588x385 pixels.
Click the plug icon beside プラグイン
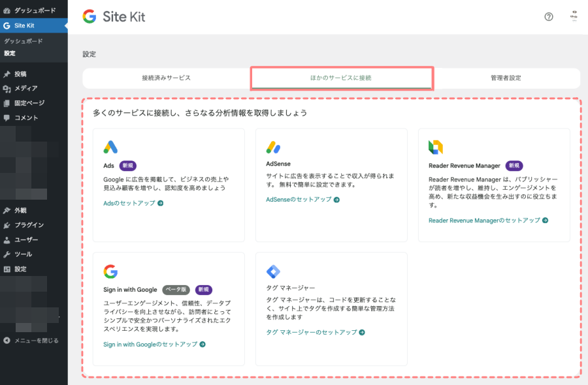click(7, 225)
